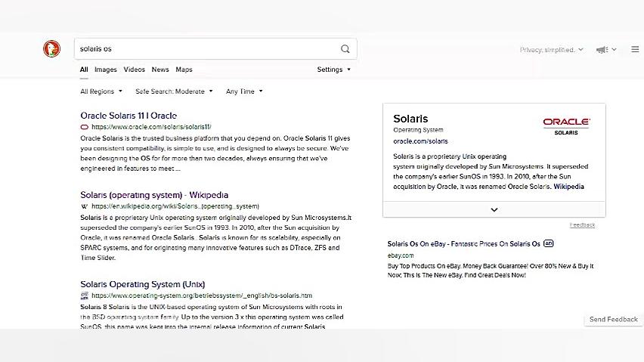644x362 pixels.
Task: Click the Ad badge on eBay listing
Action: [549, 243]
